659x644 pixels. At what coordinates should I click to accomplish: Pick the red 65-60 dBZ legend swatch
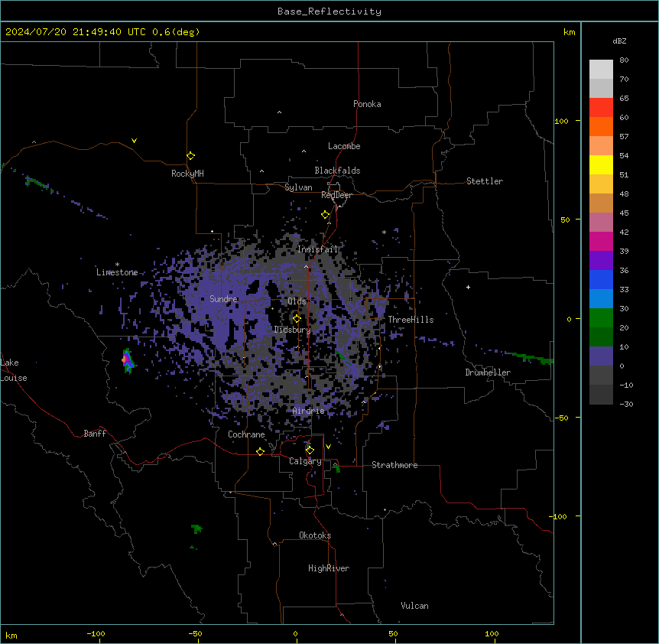[x=601, y=107]
